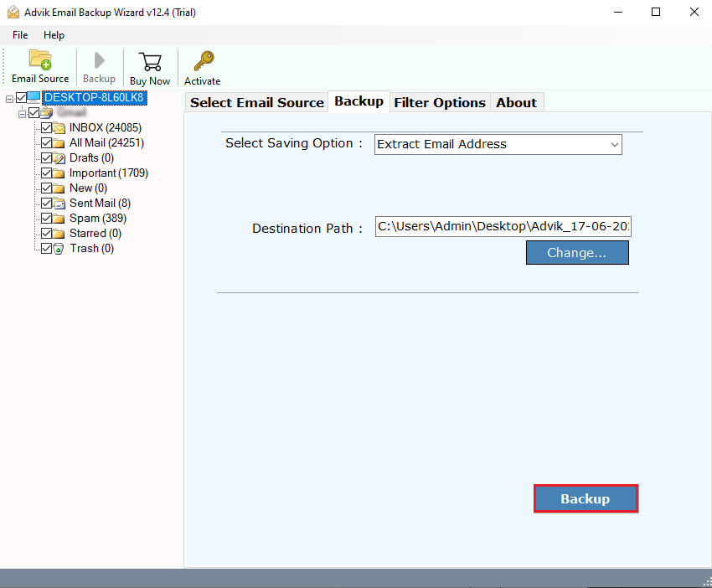
Task: Switch to Select Email Source tab
Action: pyautogui.click(x=257, y=103)
